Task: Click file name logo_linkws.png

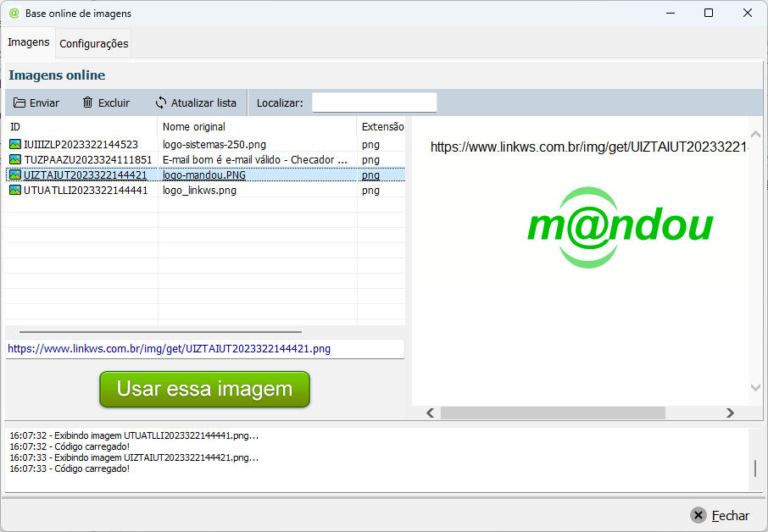Action: (199, 190)
